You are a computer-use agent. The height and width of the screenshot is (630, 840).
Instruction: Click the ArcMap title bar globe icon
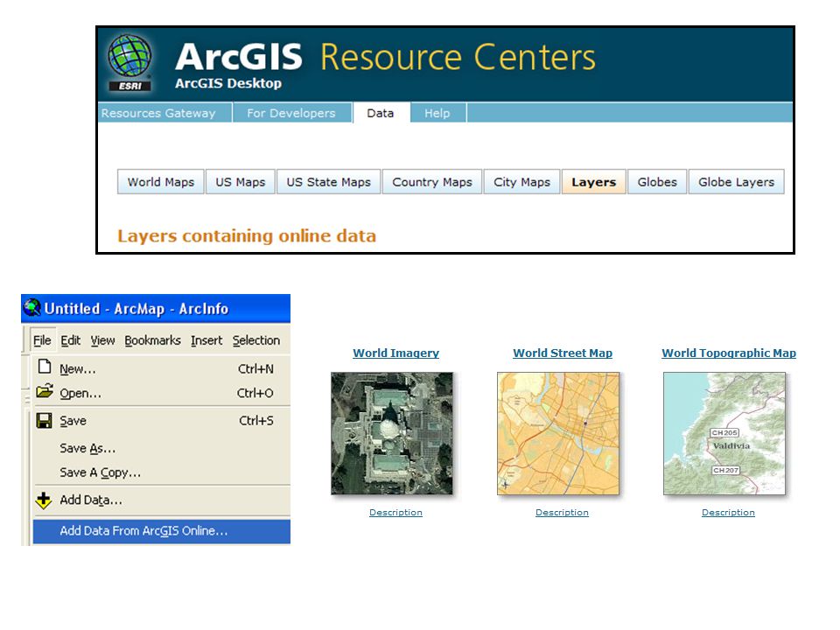coord(32,307)
